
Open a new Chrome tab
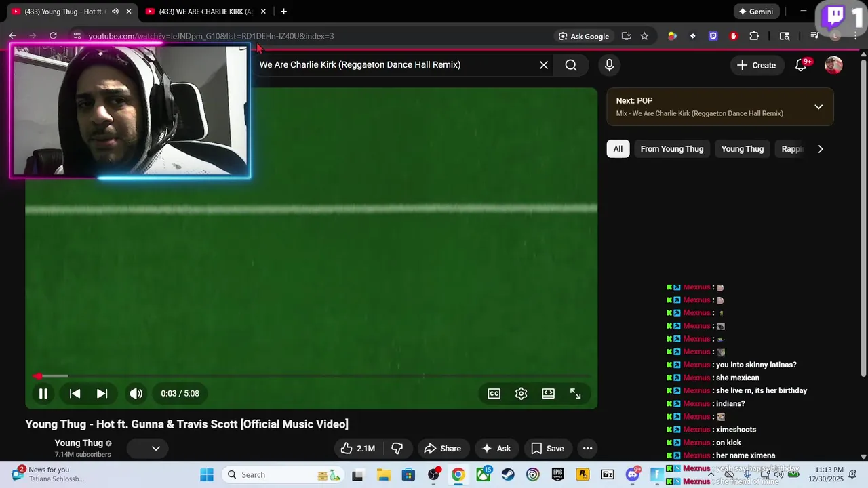(283, 12)
